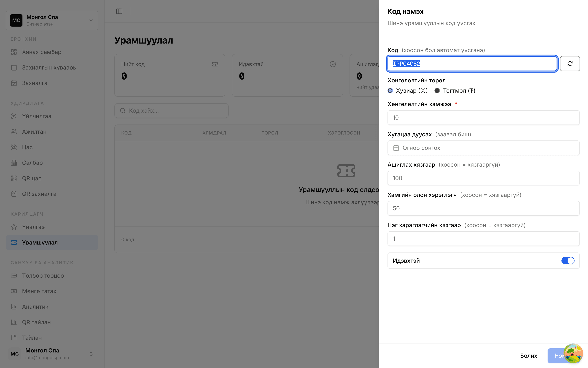Click the ТӨРӨЛ column header

coord(270,133)
